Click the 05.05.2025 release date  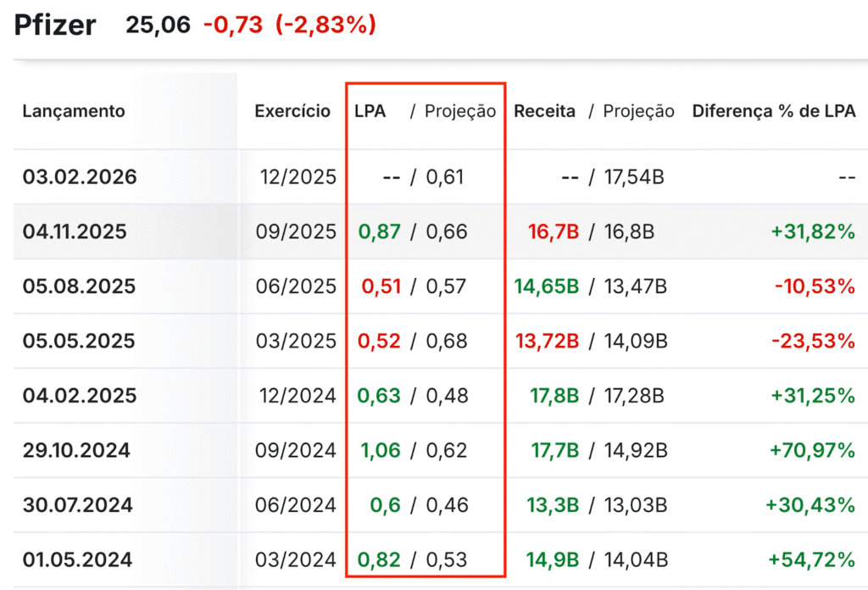(79, 341)
